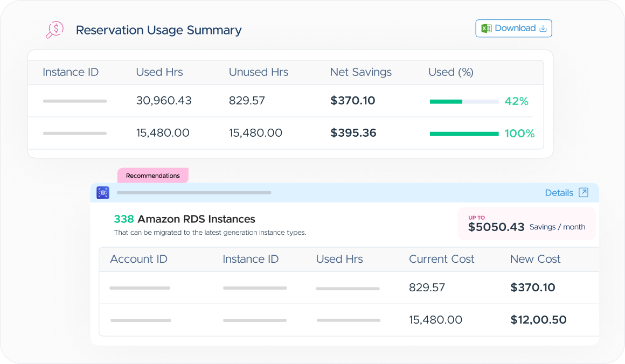625x364 pixels.
Task: Click the Account ID column header
Action: click(138, 259)
